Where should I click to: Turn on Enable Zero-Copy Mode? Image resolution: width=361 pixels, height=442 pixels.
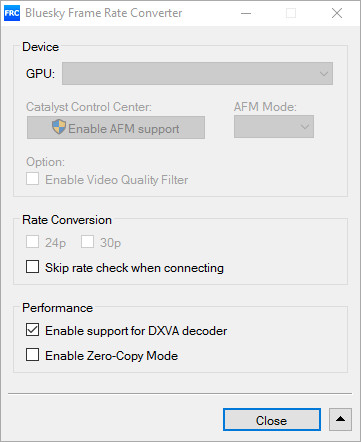(x=32, y=355)
